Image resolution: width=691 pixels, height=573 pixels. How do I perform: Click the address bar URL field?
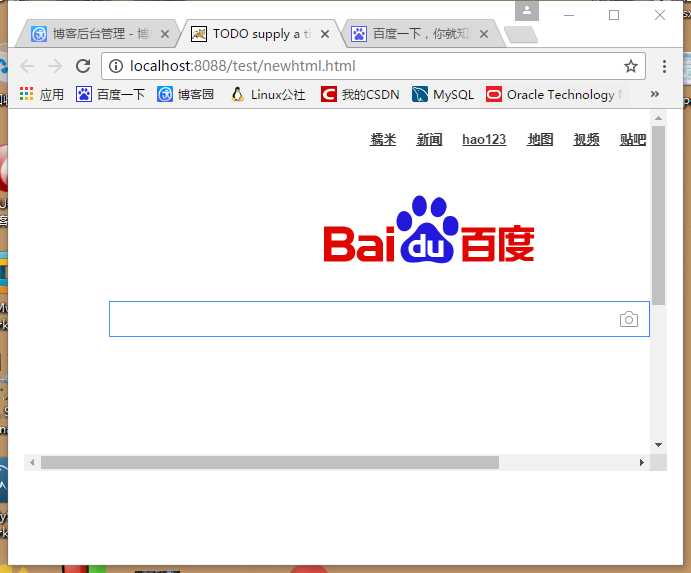point(375,66)
